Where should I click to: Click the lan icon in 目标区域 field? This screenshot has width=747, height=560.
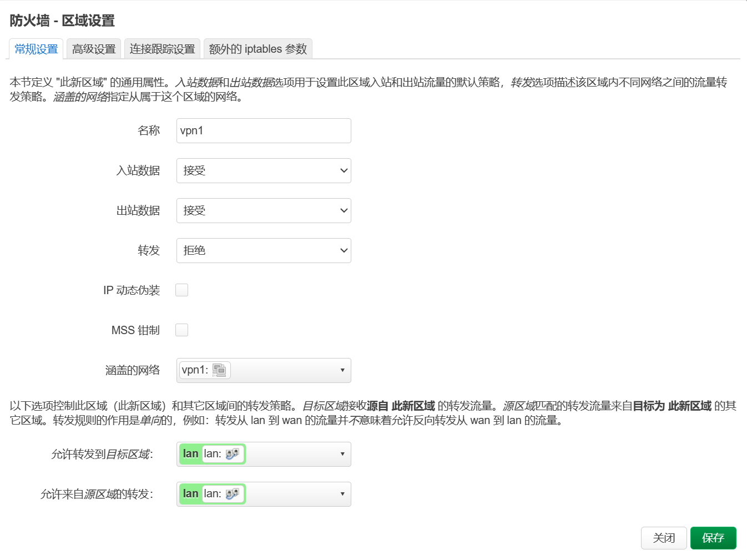[232, 454]
